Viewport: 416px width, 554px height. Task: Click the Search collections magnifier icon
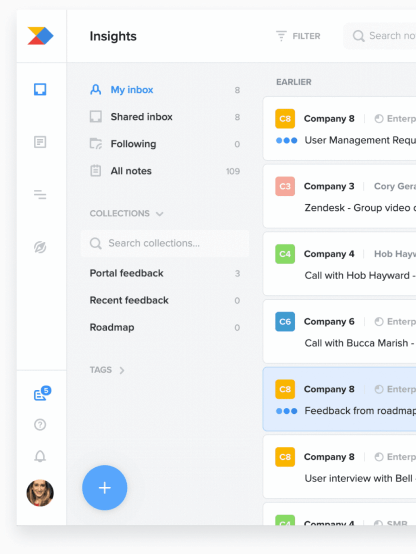(x=95, y=243)
